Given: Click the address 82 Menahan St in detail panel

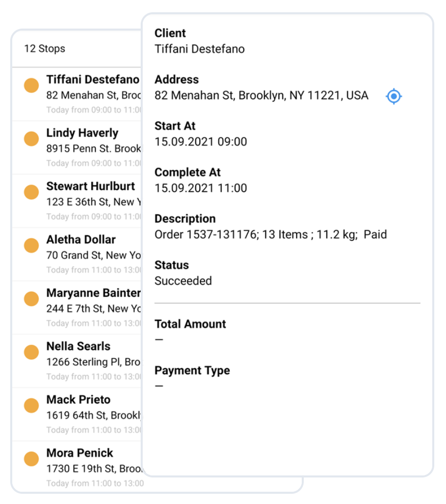Looking at the screenshot, I should (261, 95).
